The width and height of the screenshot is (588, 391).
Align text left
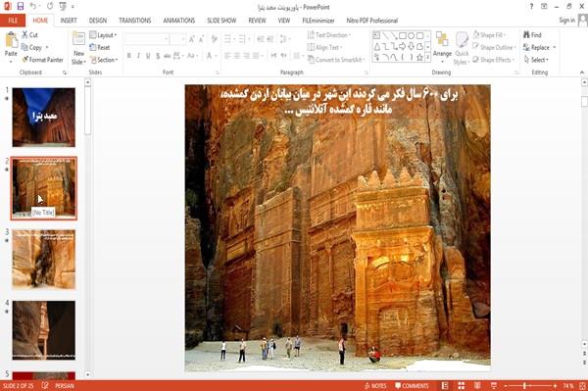point(227,56)
